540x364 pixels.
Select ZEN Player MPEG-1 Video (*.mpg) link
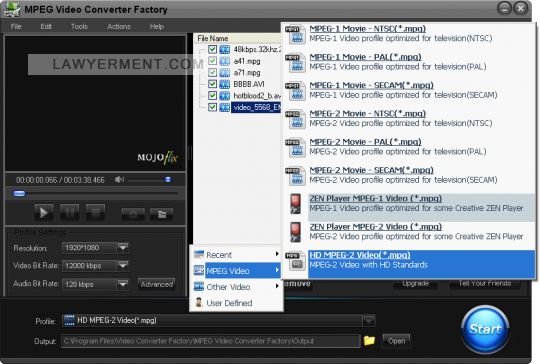(x=375, y=198)
